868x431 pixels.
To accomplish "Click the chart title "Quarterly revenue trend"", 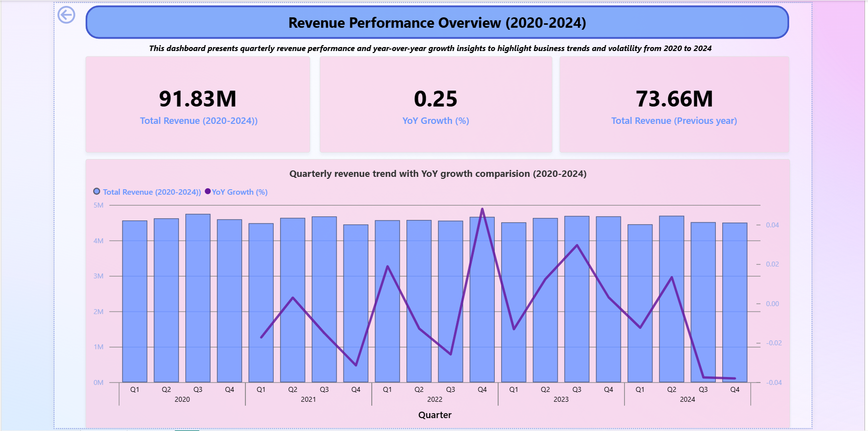I will point(438,174).
